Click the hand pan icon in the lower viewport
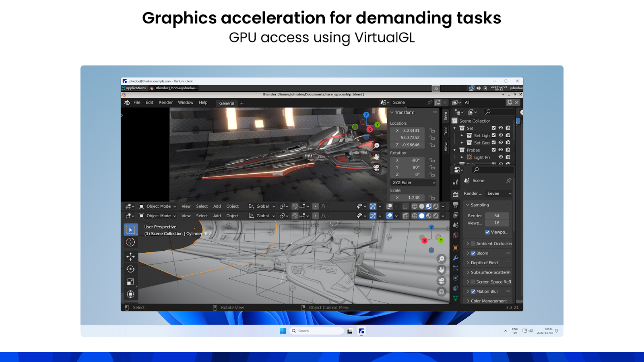644x362 pixels. pos(442,270)
